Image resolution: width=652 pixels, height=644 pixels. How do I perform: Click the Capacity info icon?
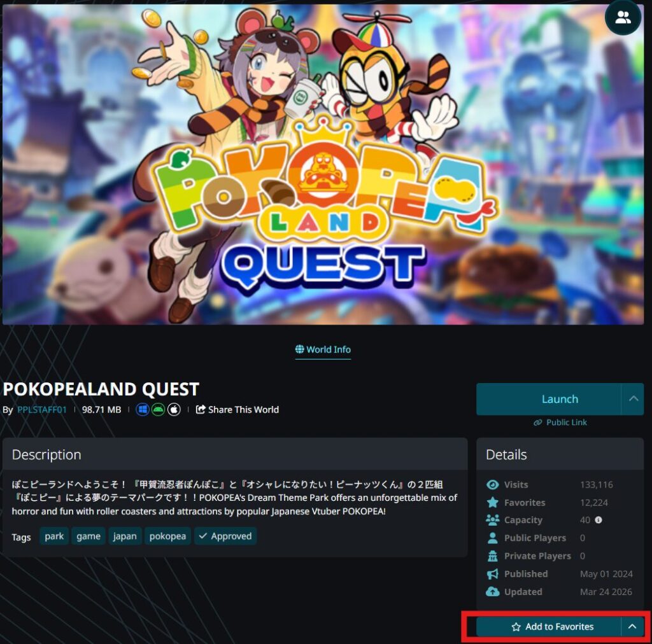(x=599, y=520)
